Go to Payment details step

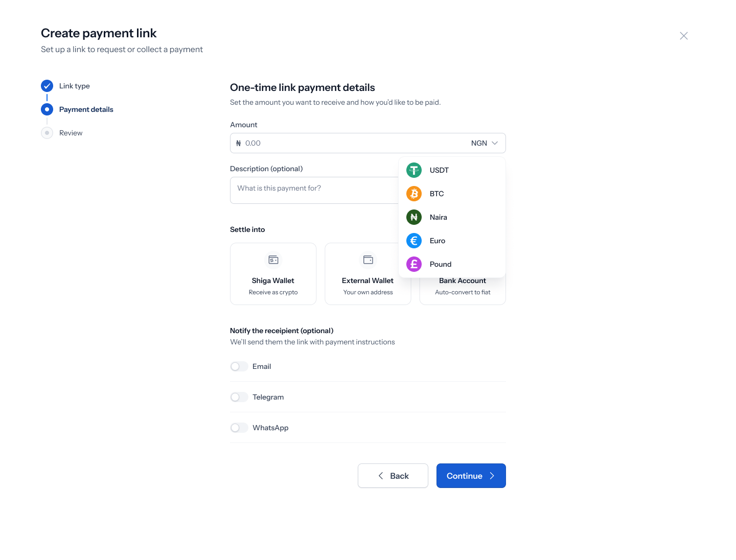(x=86, y=109)
